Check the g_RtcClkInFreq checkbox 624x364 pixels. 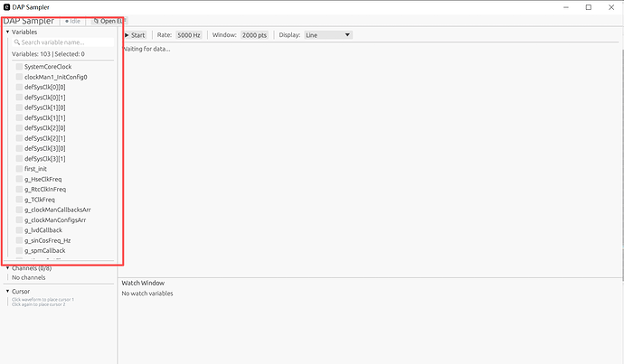pos(19,189)
